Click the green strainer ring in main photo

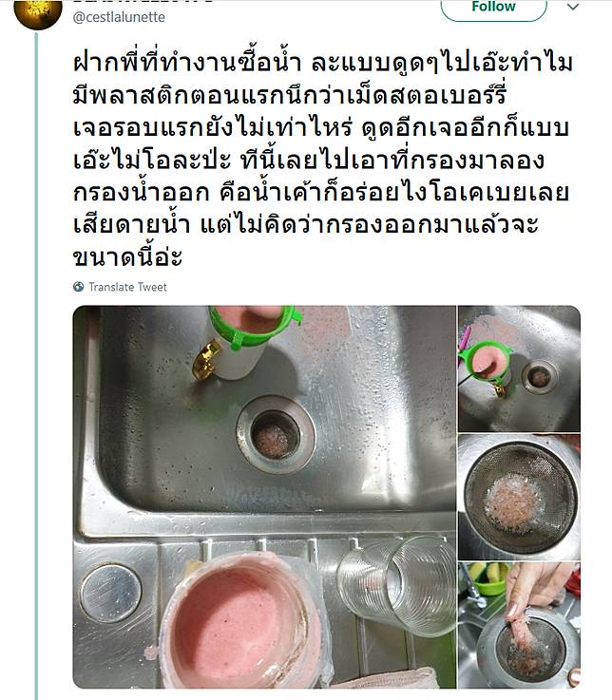(255, 327)
